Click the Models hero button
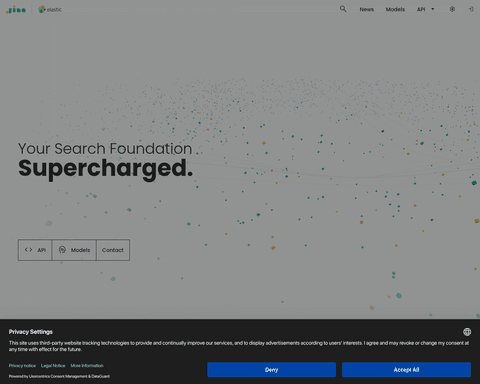480x384 pixels. tap(74, 250)
